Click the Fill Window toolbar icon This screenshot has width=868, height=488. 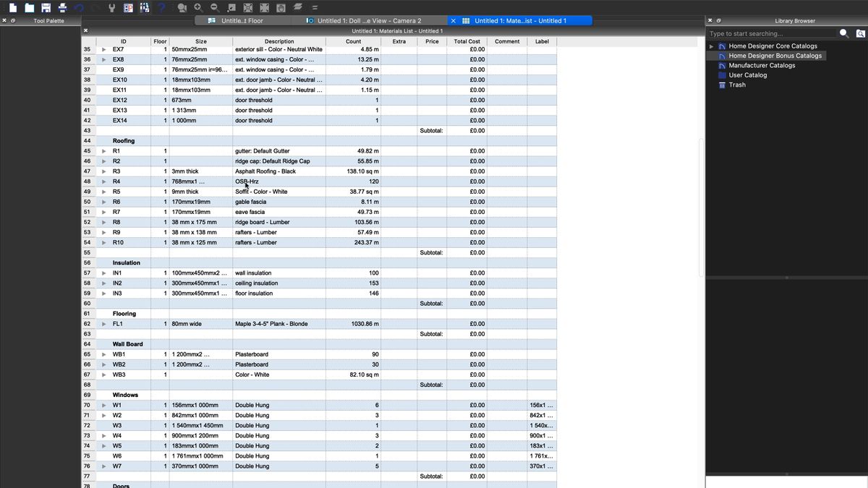click(248, 7)
